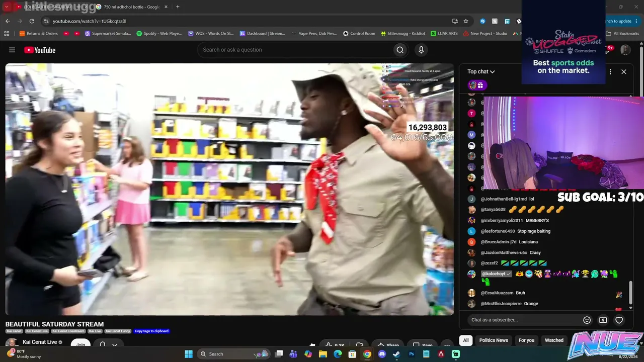Click the Windows taskbar Search box
The image size is (644, 362).
pyautogui.click(x=233, y=354)
